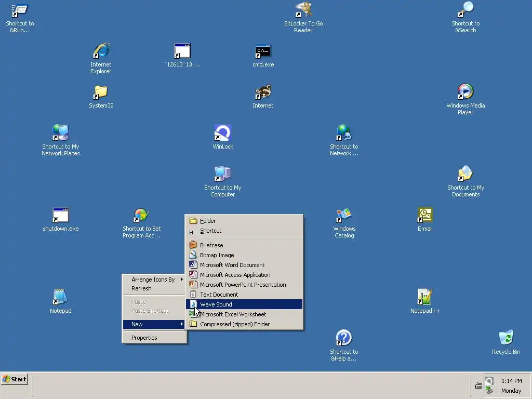
Task: Select Shortcut to My Computer icon
Action: coord(222,181)
